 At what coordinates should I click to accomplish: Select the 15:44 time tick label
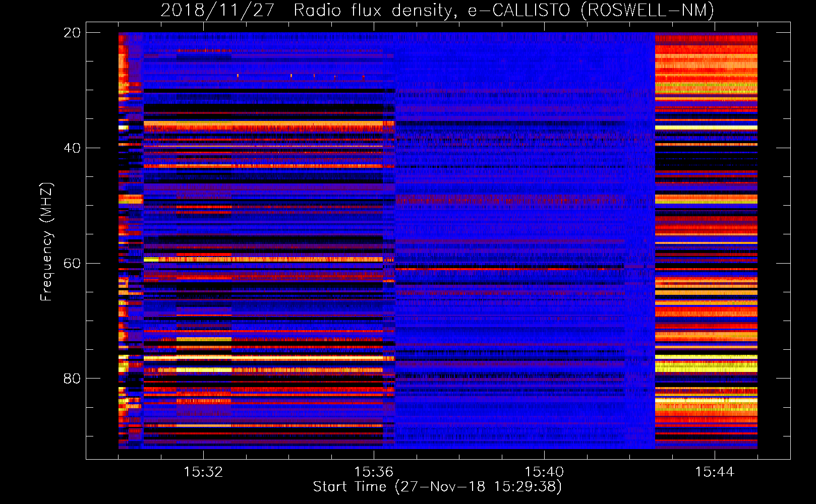point(715,472)
